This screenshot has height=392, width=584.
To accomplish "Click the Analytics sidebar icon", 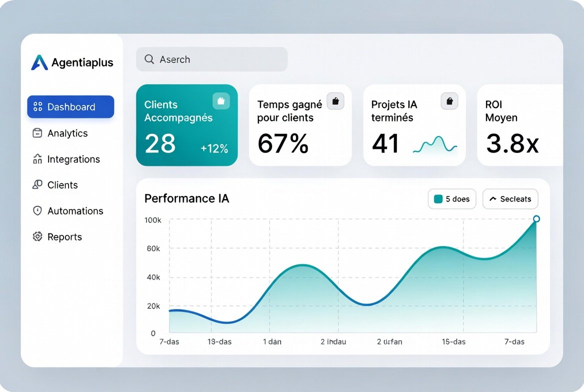I will point(37,133).
